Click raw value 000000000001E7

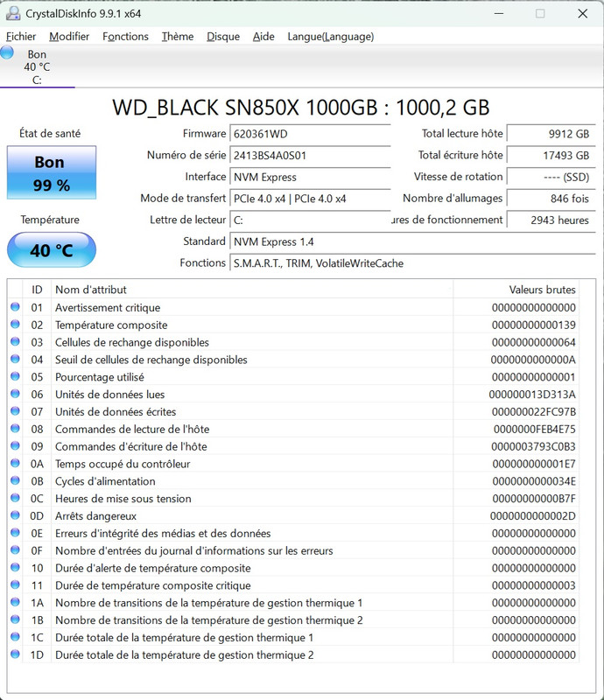[x=534, y=465]
